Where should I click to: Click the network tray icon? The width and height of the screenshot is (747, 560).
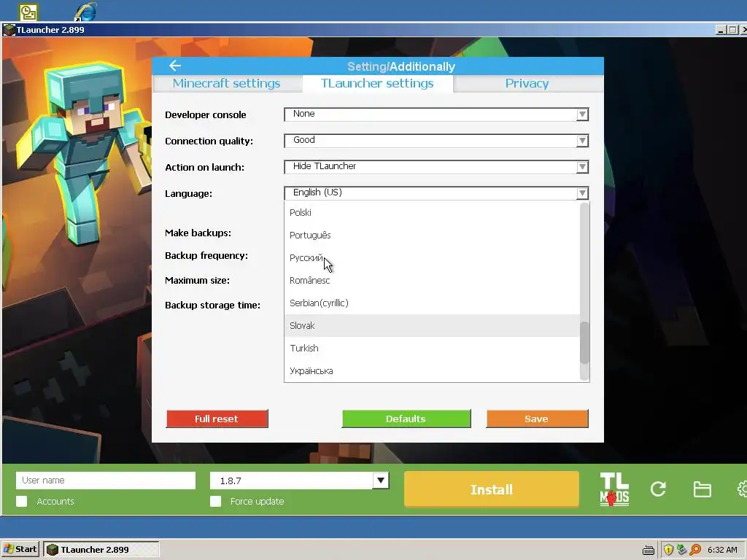[x=682, y=550]
